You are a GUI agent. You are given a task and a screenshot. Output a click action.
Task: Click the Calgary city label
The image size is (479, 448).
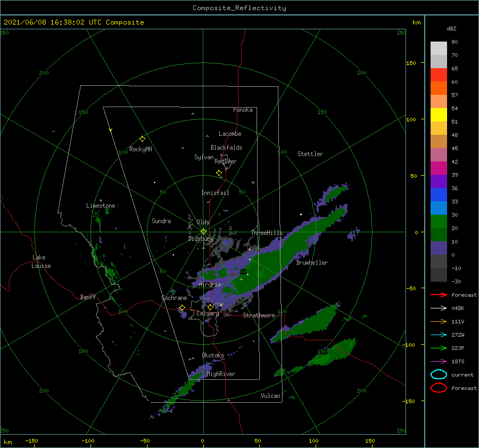pos(208,313)
